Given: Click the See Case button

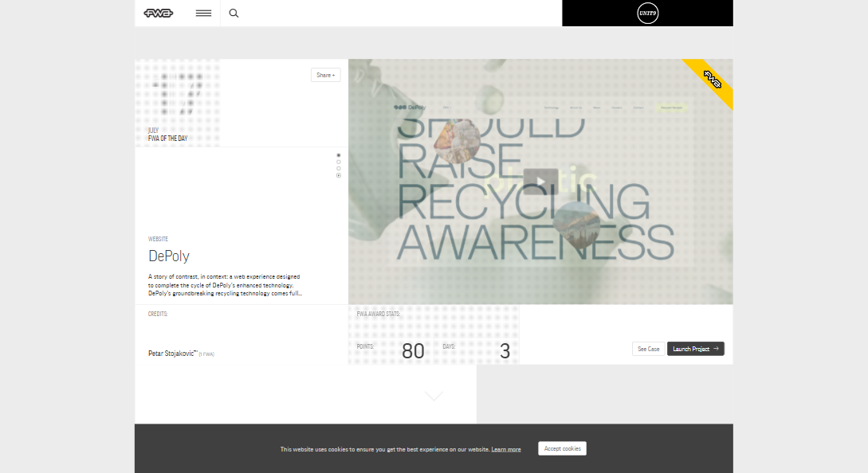Looking at the screenshot, I should tap(648, 349).
